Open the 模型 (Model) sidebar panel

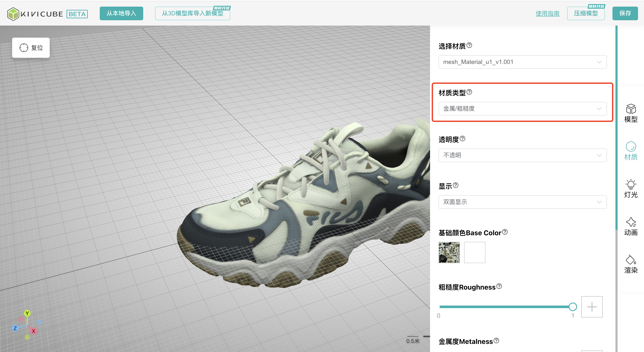coord(631,113)
